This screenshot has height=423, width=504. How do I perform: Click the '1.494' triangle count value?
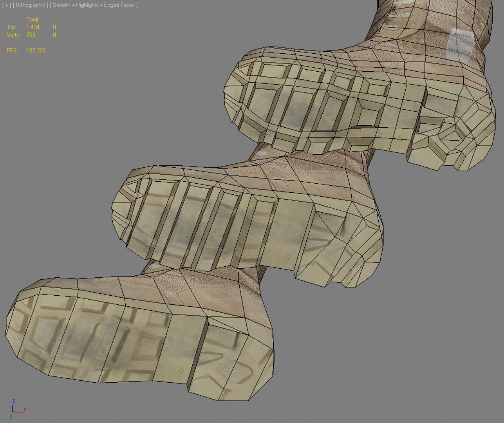tap(33, 27)
